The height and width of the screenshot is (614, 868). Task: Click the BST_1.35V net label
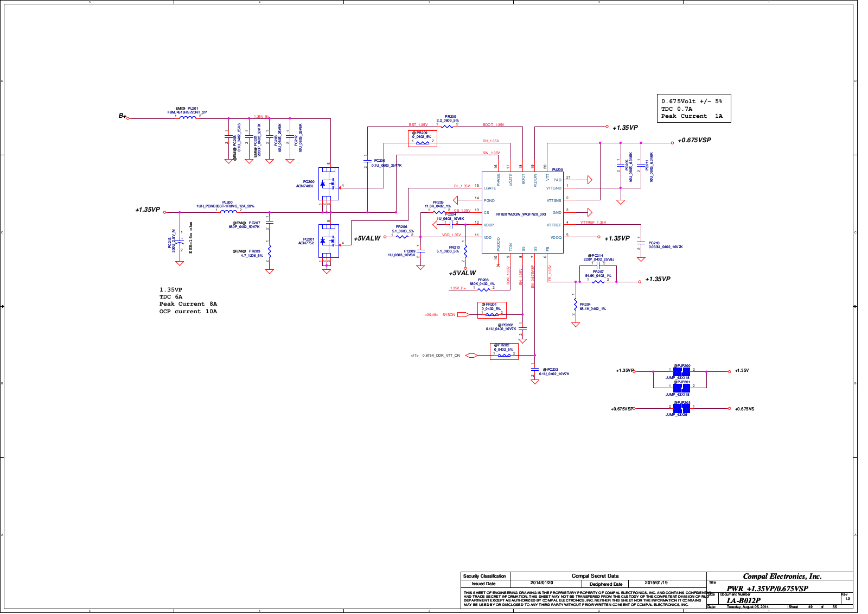coord(418,125)
